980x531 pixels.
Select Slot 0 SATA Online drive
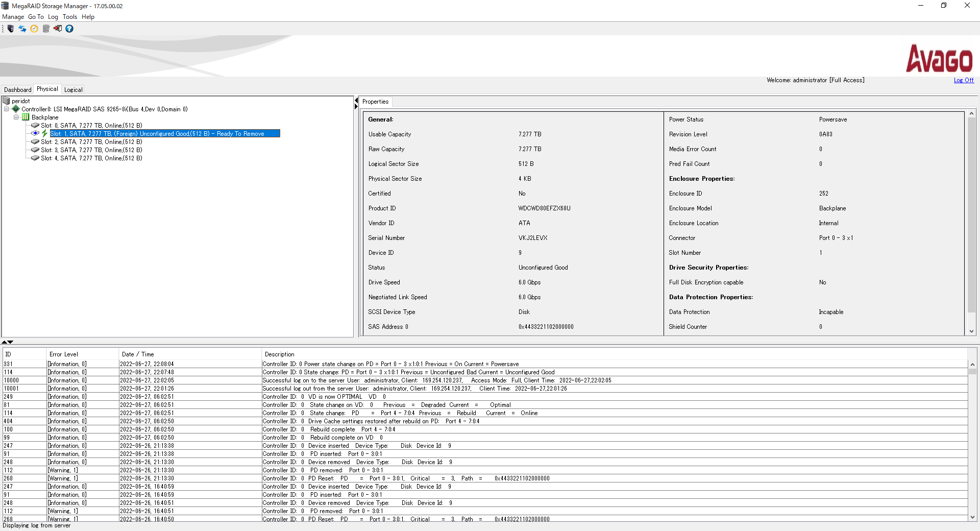[91, 126]
